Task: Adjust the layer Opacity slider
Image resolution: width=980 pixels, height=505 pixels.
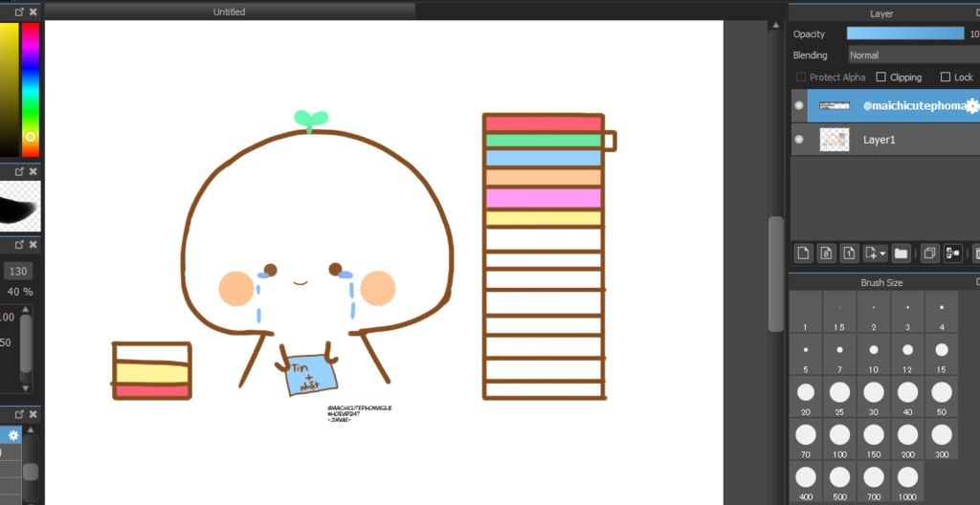Action: (905, 33)
